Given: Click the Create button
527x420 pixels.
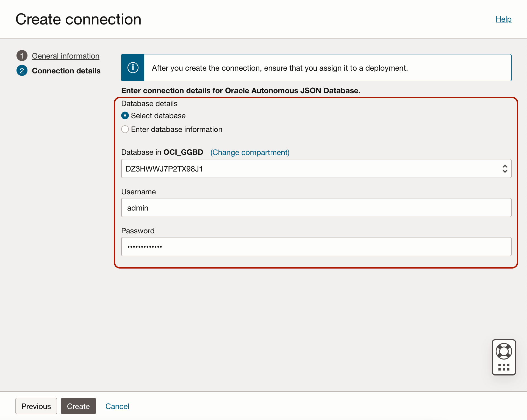Looking at the screenshot, I should coord(78,406).
